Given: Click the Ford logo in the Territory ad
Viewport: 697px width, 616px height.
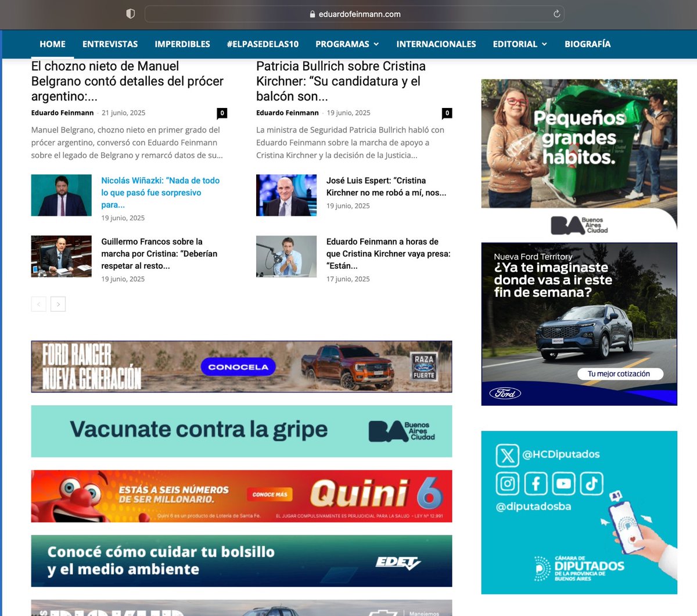Looking at the screenshot, I should 505,393.
